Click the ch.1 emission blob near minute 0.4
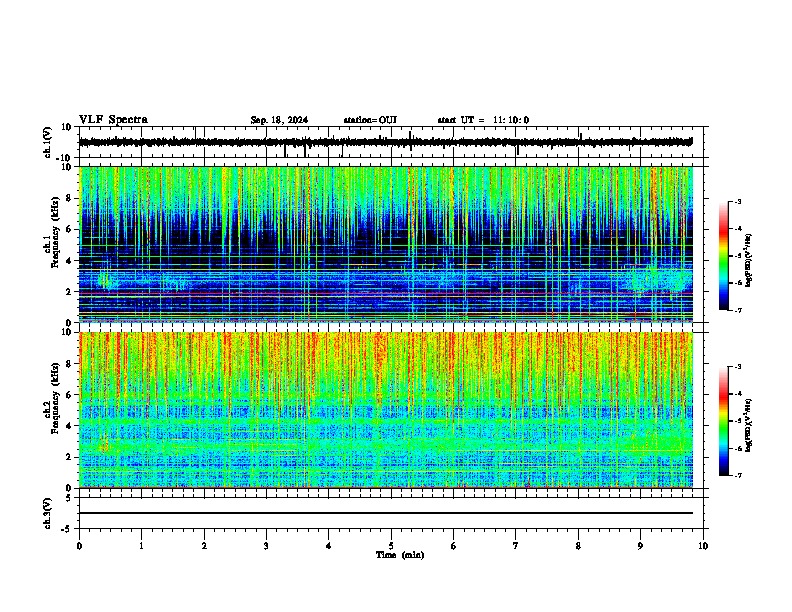The image size is (792, 612). (105, 279)
